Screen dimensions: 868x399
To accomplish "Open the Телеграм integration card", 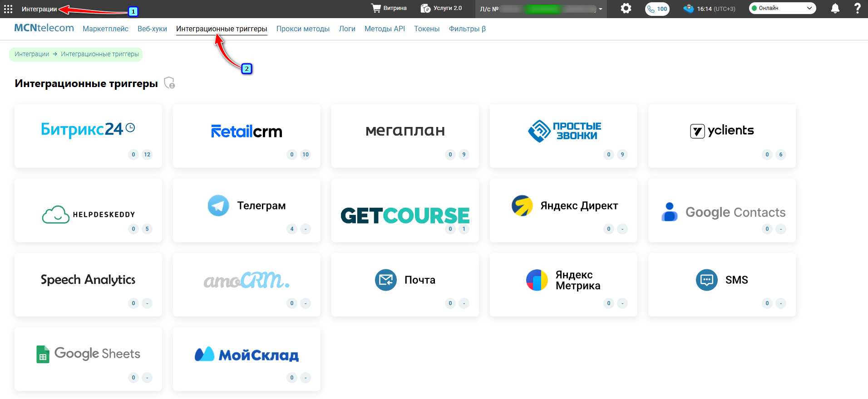I will (247, 210).
